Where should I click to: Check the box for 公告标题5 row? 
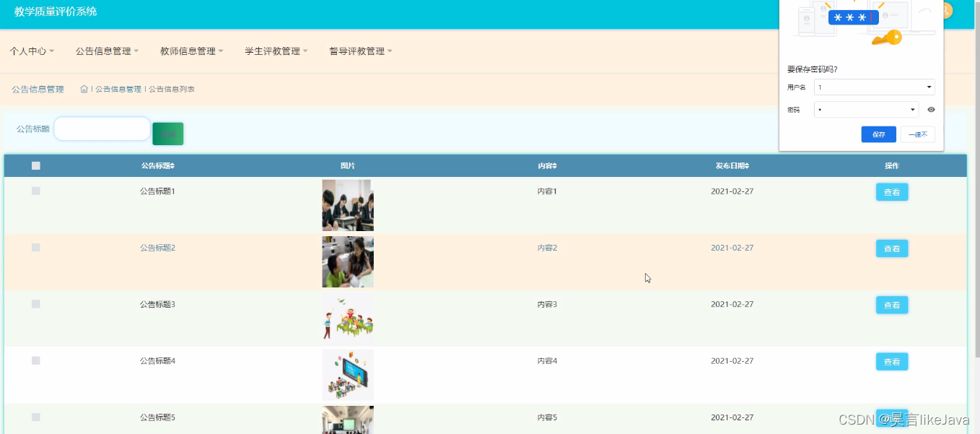click(x=36, y=417)
